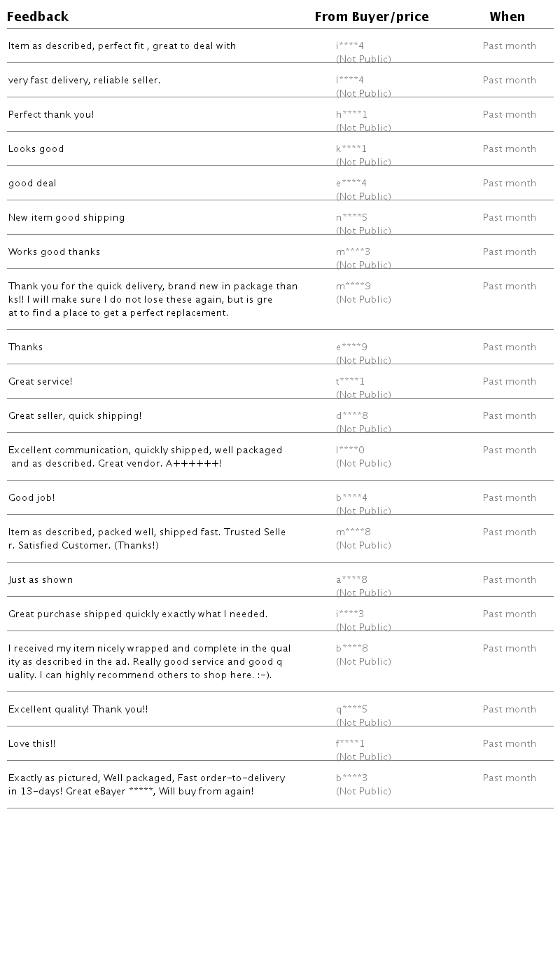Select buyer i****4 in first row
This screenshot has height=978, width=560.
coord(350,46)
